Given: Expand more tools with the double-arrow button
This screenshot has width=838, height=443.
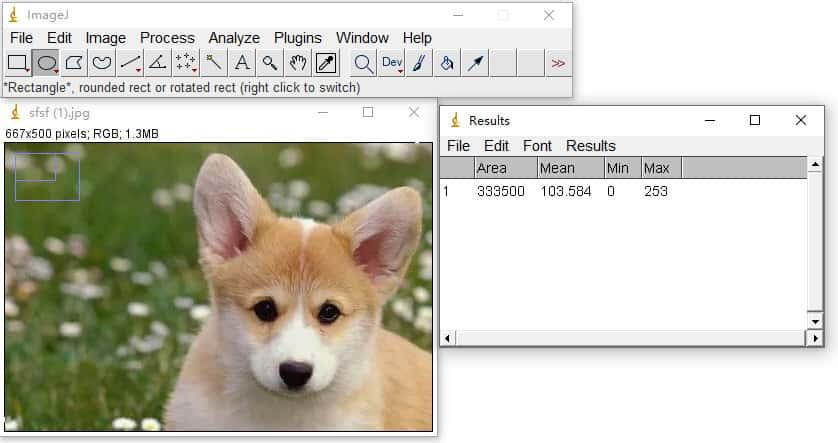Looking at the screenshot, I should tap(558, 63).
